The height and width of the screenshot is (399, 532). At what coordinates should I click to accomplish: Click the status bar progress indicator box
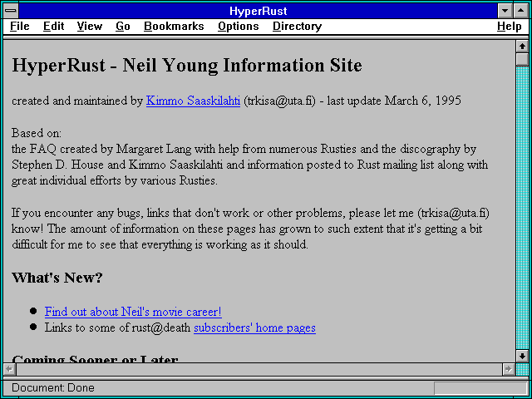480,388
